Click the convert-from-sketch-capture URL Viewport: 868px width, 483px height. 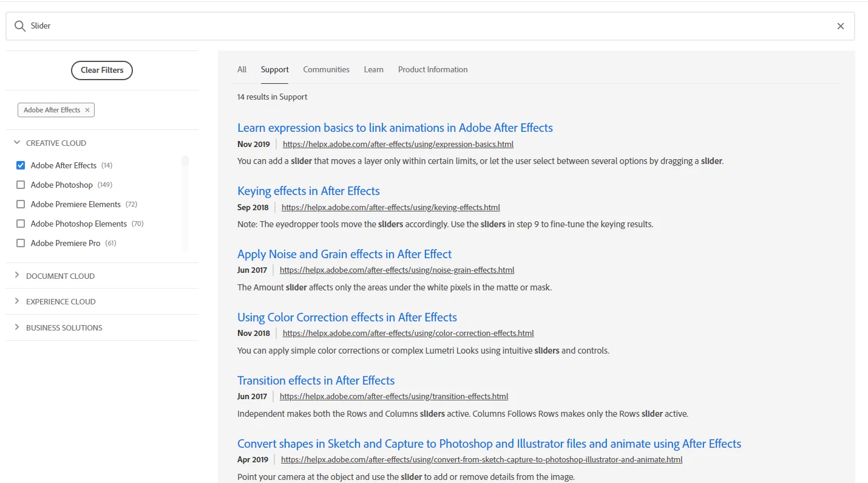tap(482, 459)
